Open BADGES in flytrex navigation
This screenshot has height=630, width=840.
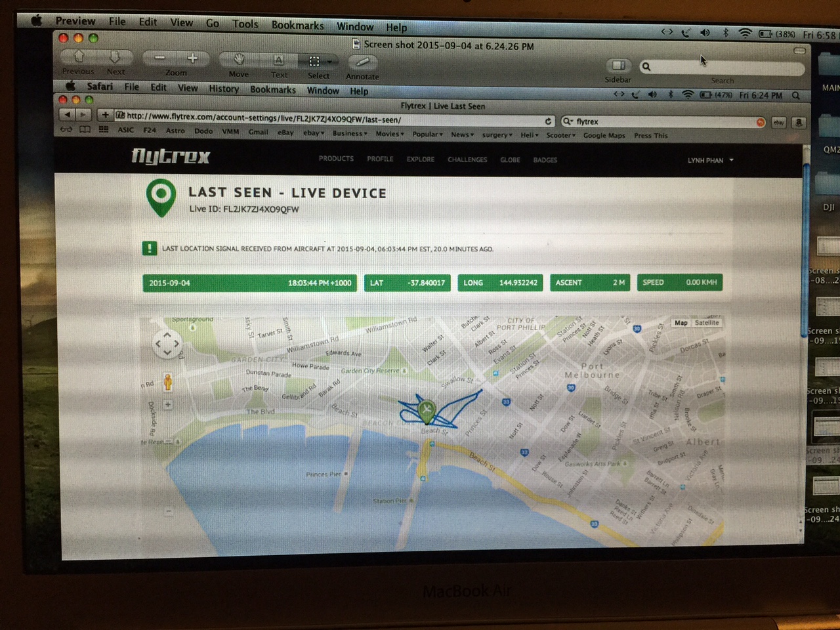[545, 160]
